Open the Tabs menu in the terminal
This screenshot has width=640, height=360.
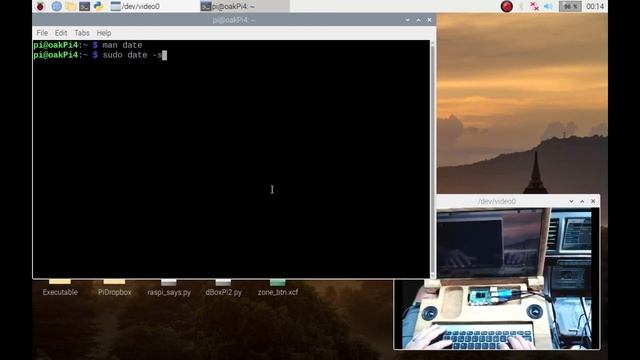click(82, 33)
